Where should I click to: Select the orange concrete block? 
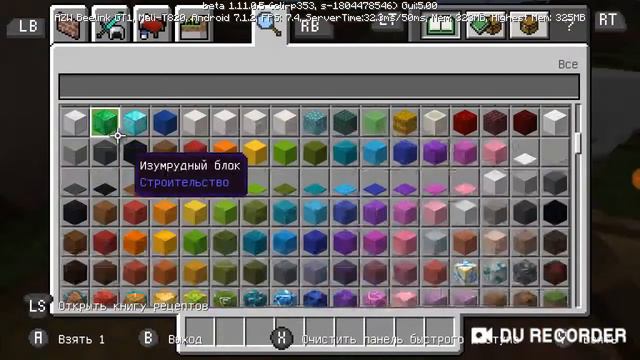point(135,242)
